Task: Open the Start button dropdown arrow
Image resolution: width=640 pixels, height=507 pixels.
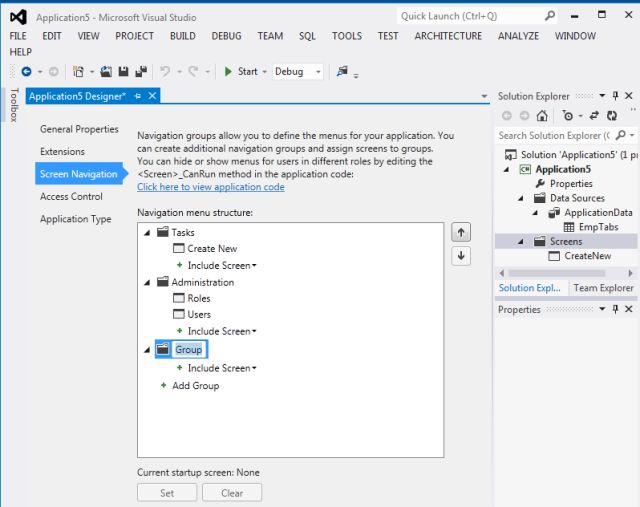Action: point(264,72)
